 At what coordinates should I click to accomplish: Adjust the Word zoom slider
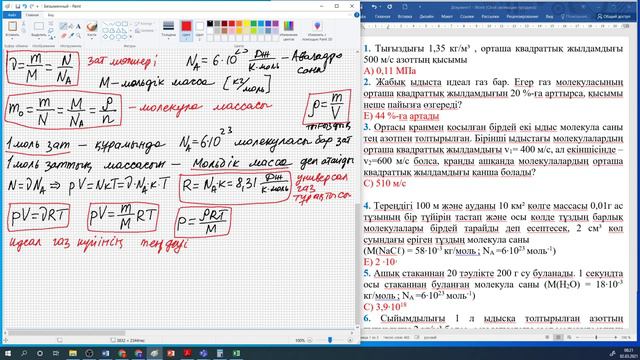596,338
